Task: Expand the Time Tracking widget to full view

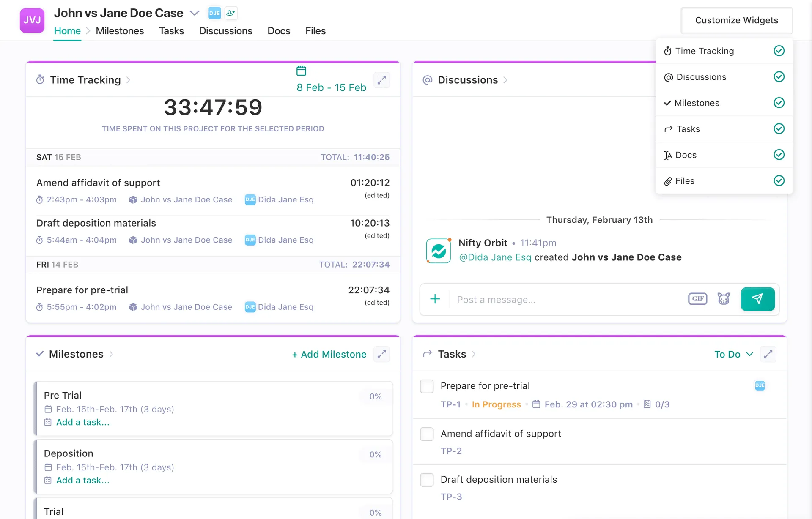Action: pos(382,80)
